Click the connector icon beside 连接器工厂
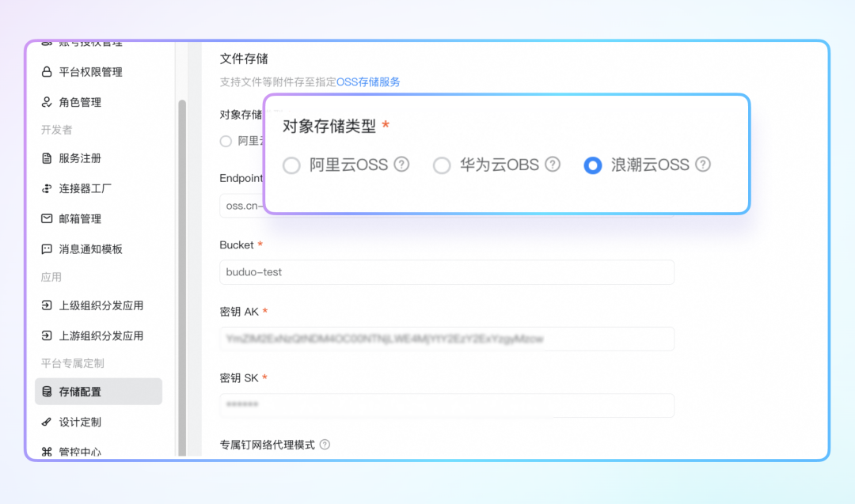The image size is (855, 504). (47, 188)
